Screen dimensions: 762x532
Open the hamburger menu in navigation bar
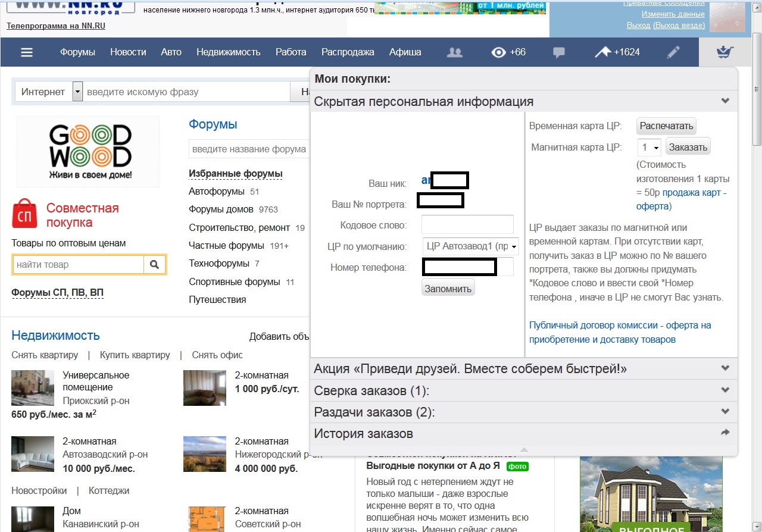click(26, 52)
